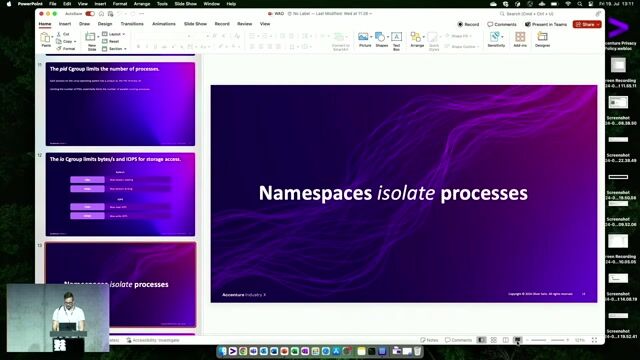Select the pid Cgroup slide thumbnail
The width and height of the screenshot is (640, 360).
(x=120, y=104)
